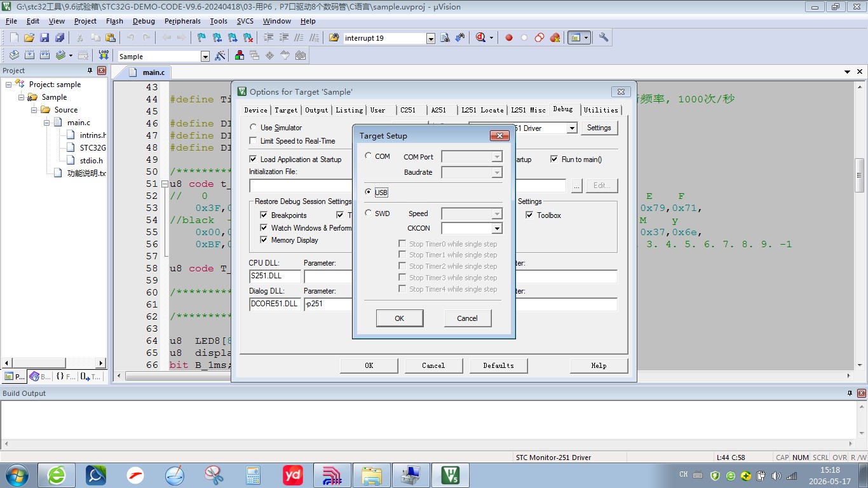The image size is (868, 488).
Task: Toggle Load Application at Startup checkbox
Action: tap(254, 159)
